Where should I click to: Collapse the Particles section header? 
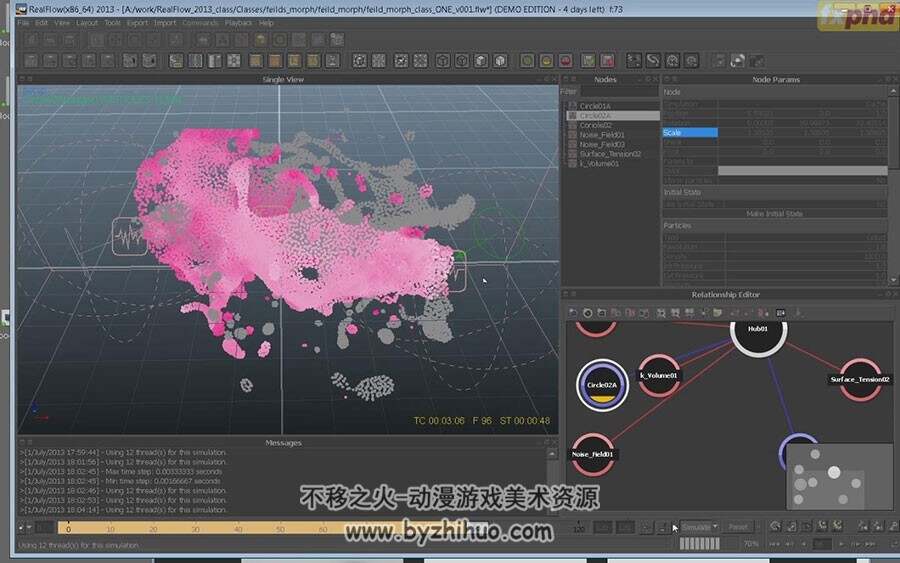coord(774,226)
